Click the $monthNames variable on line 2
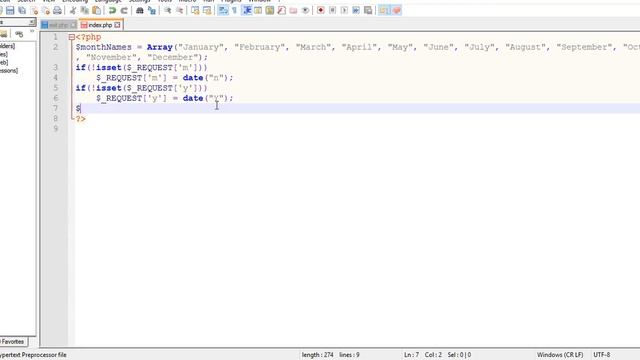Viewport: 640px width, 360px height. (x=104, y=47)
